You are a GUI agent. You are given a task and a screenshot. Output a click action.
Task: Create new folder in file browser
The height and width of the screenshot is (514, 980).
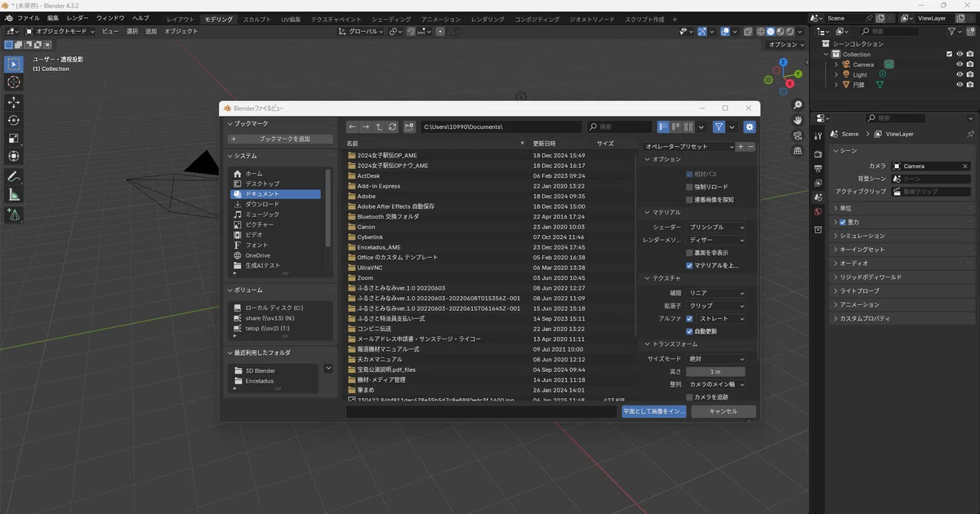click(410, 127)
